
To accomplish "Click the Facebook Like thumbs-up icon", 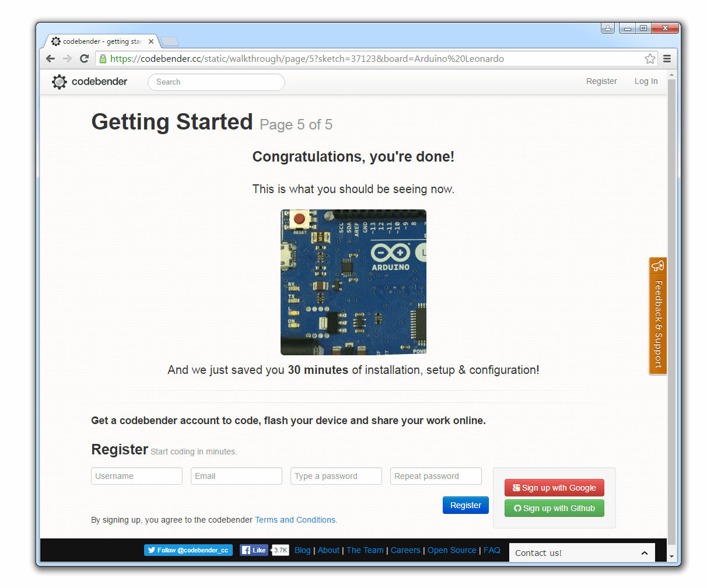I will click(247, 549).
